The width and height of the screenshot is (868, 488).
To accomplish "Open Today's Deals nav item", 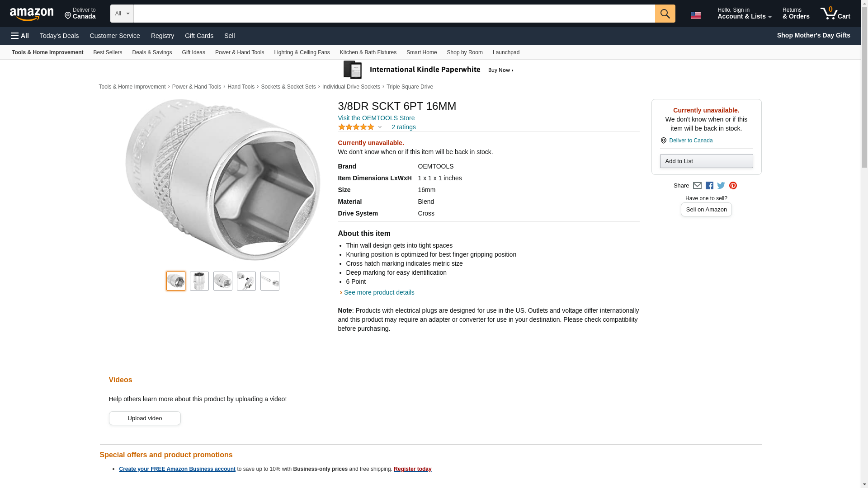I will pyautogui.click(x=59, y=36).
